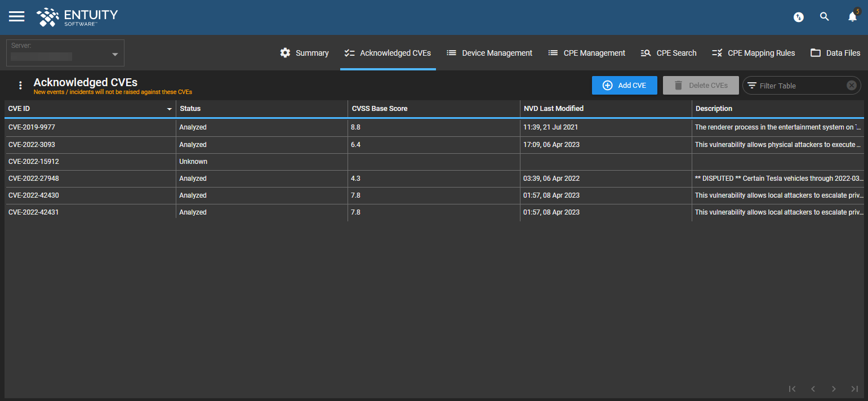Click the 6.4 CVSS score cell
The width and height of the screenshot is (868, 401).
coord(434,145)
